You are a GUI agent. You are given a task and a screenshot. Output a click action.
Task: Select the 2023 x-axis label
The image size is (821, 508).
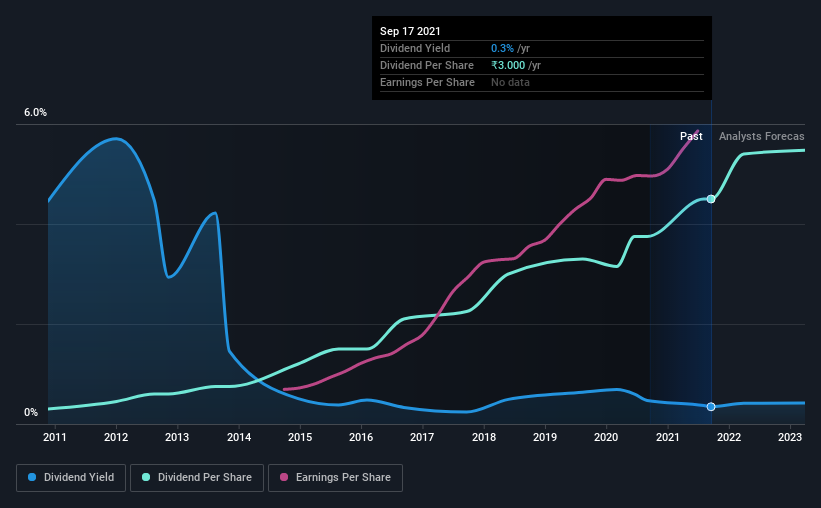point(790,437)
